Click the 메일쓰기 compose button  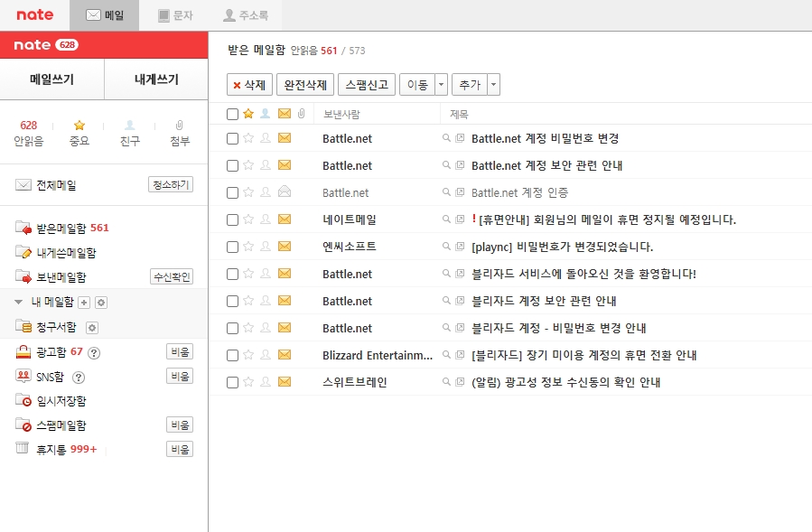pos(51,79)
